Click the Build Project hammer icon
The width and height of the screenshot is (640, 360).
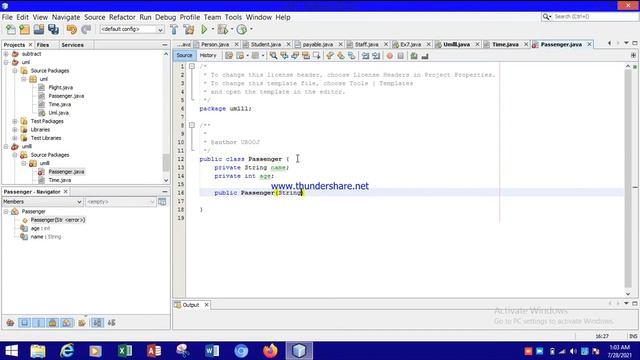(x=174, y=29)
